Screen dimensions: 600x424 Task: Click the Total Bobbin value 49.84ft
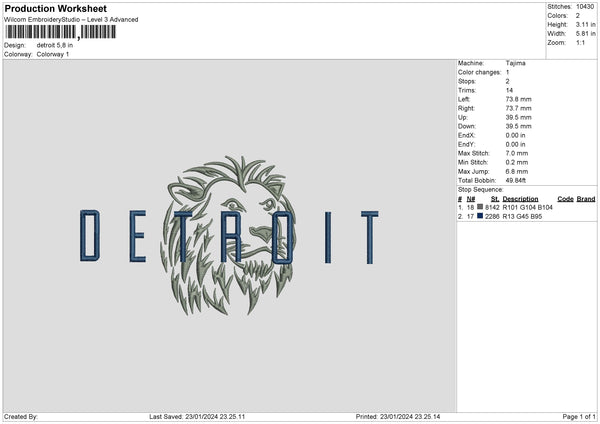coord(516,181)
